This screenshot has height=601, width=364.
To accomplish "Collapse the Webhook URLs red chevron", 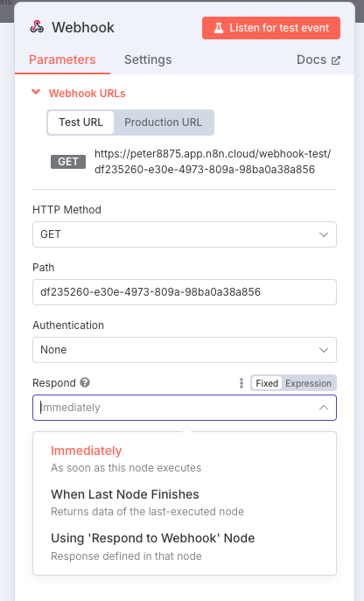I will [36, 92].
